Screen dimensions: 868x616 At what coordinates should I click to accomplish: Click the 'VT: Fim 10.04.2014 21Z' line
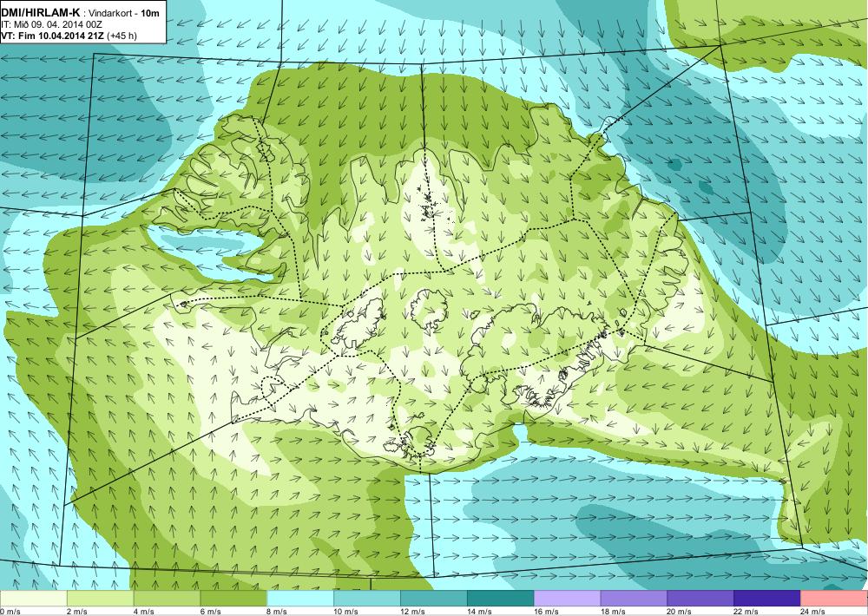[x=53, y=36]
